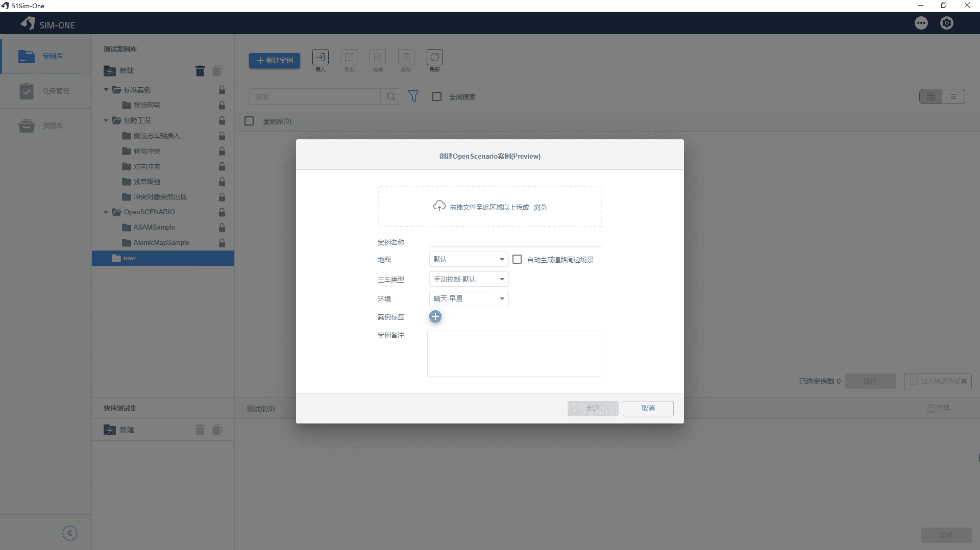Image resolution: width=980 pixels, height=550 pixels.
Task: Click the new folder icon in 快速测试集
Action: (110, 430)
